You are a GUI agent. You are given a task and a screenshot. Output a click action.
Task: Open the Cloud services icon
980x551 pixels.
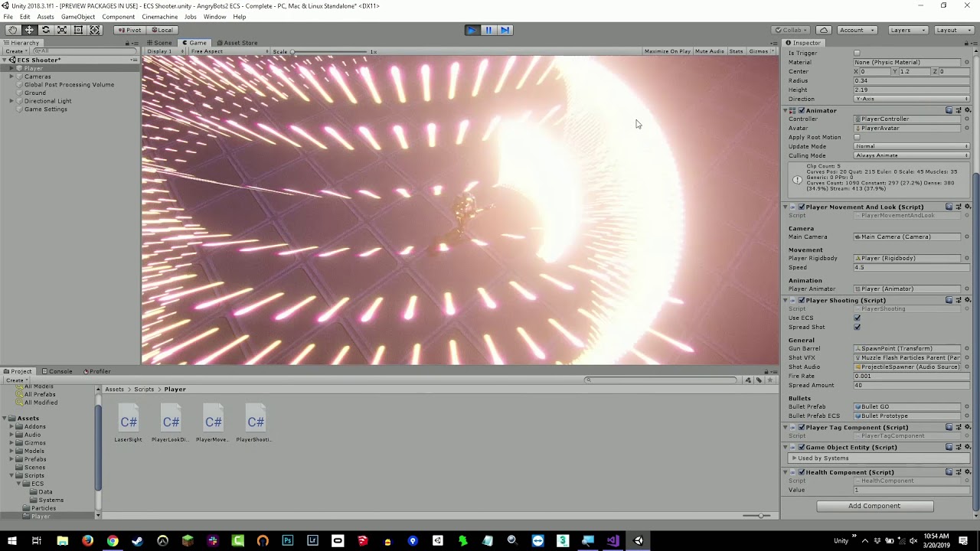click(x=824, y=30)
